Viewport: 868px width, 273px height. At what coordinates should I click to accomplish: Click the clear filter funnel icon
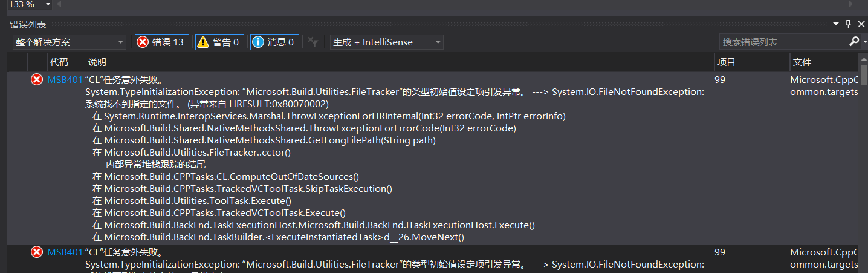313,42
